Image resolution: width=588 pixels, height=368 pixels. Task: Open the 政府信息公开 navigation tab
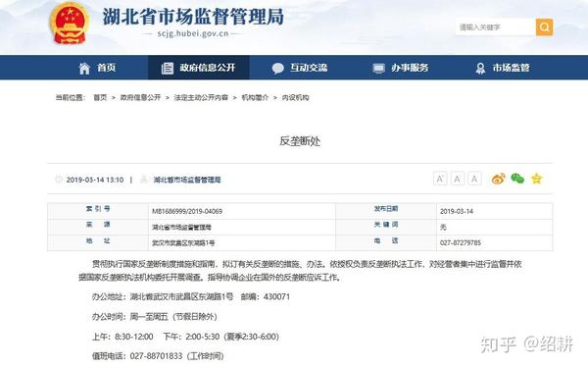tap(198, 68)
